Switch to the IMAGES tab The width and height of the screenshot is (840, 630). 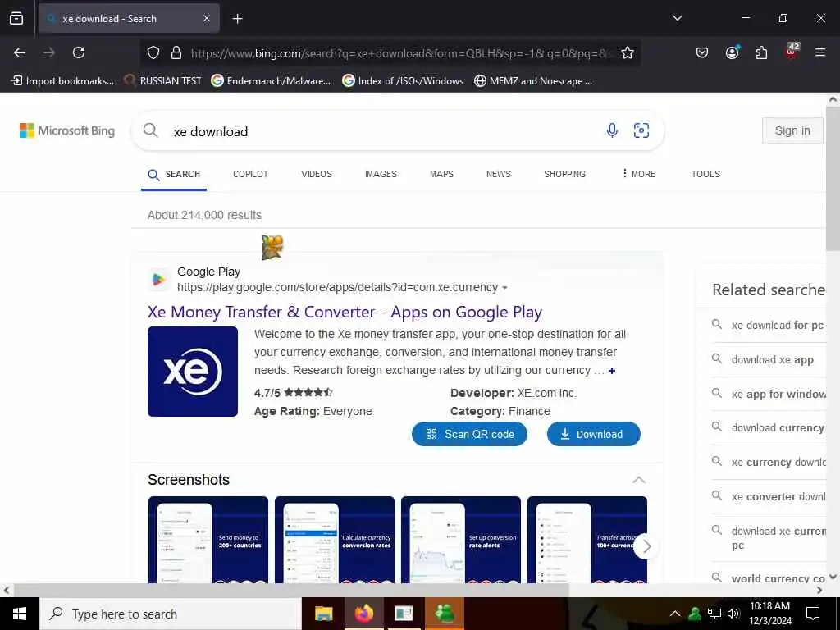[x=381, y=174]
